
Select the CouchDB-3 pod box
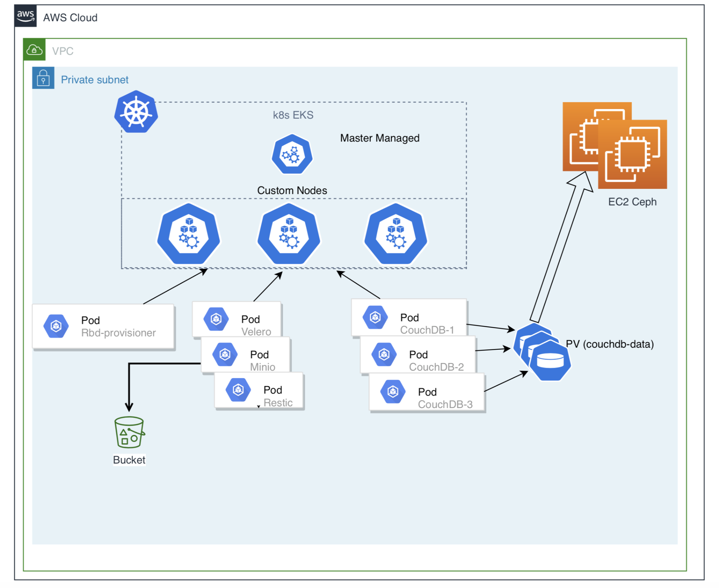pyautogui.click(x=427, y=392)
